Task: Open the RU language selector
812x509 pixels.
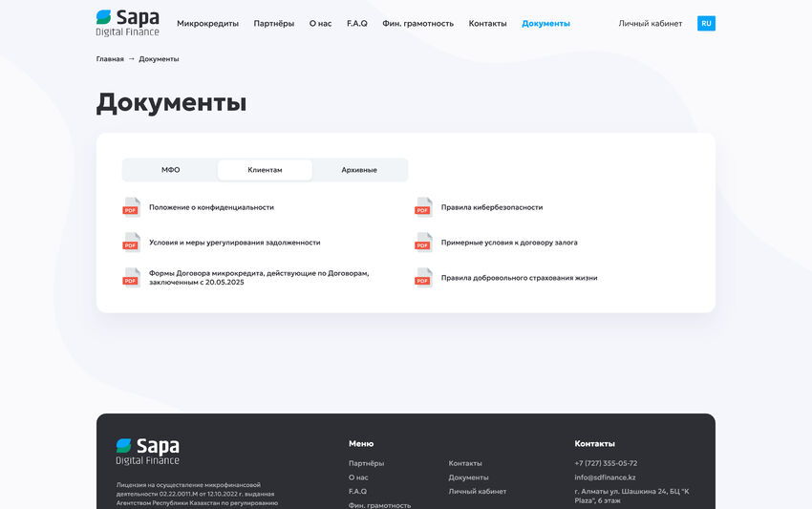Action: 706,23
